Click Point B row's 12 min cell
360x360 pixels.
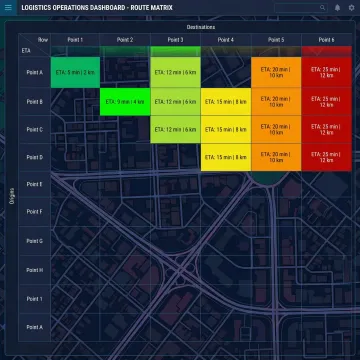pyautogui.click(x=175, y=102)
